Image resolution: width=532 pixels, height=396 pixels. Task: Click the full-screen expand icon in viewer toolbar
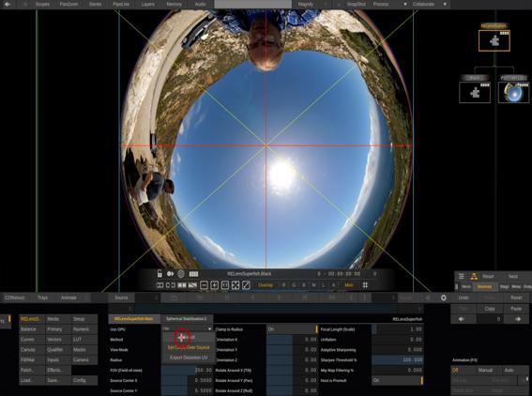[x=236, y=285]
